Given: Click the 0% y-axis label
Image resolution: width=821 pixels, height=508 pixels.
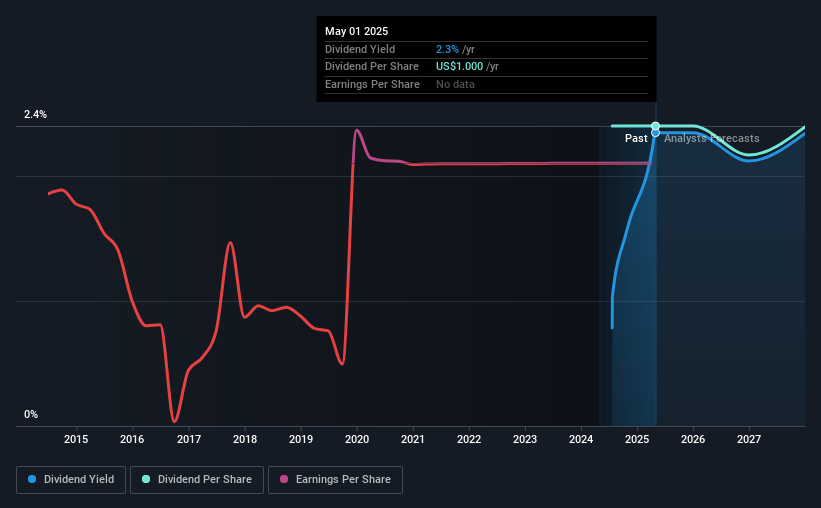Looking at the screenshot, I should point(31,414).
